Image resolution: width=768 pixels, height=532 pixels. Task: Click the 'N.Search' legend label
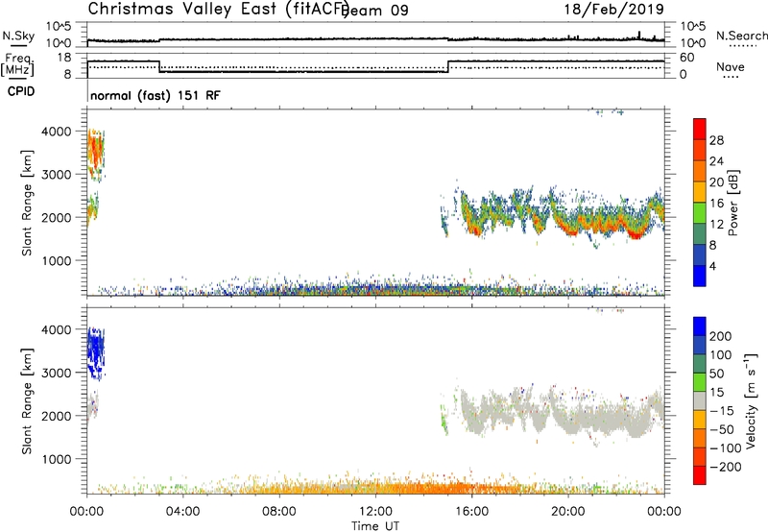tap(741, 36)
